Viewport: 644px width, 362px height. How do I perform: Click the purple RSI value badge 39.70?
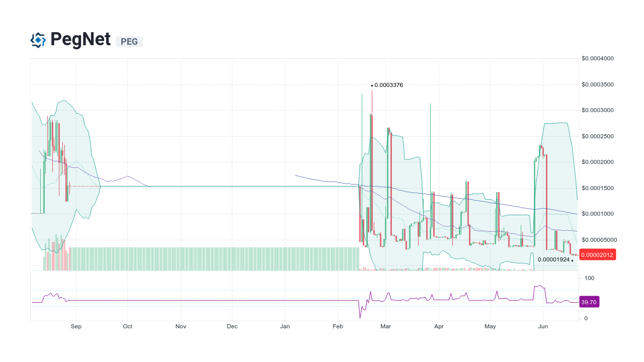point(589,302)
